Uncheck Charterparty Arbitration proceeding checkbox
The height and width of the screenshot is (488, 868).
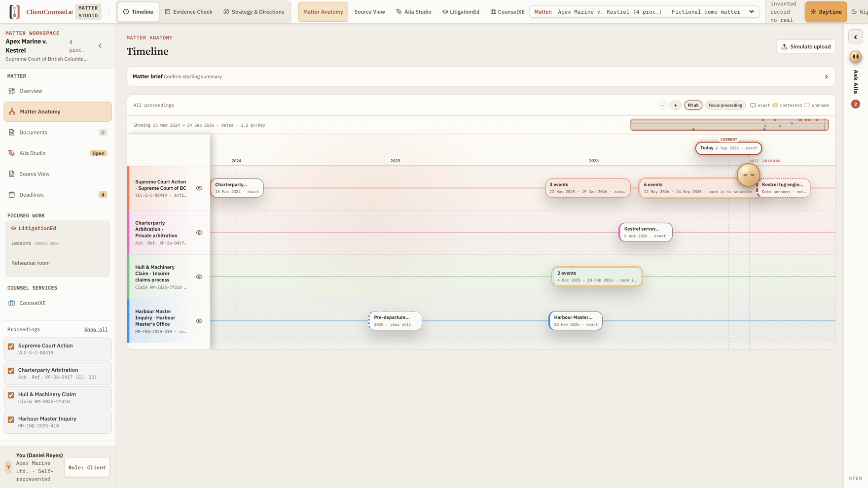[x=11, y=371]
